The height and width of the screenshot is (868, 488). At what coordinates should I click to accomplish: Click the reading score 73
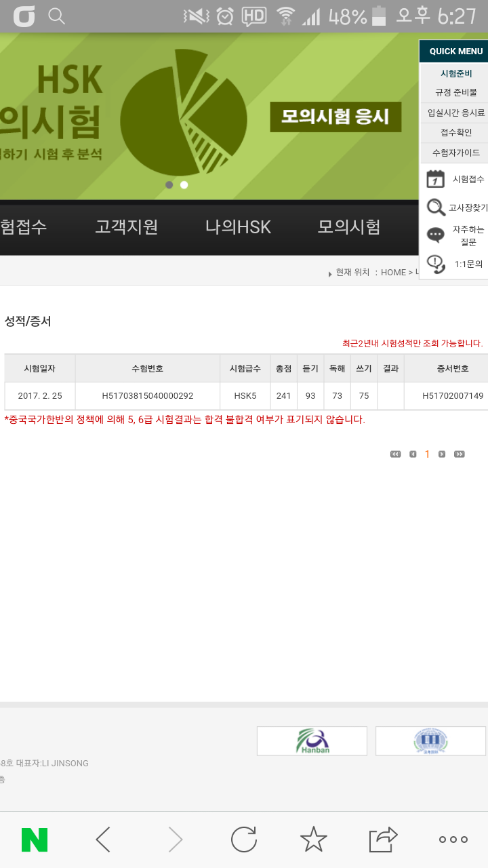pos(337,396)
